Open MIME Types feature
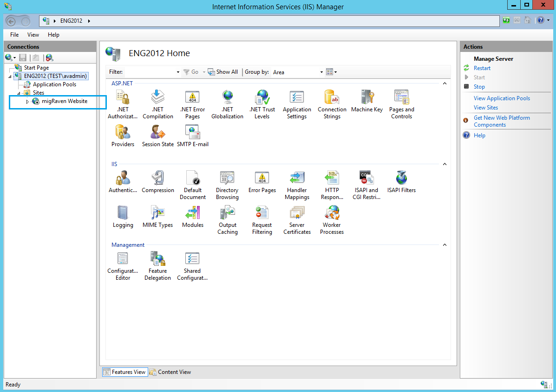Viewport: 556px width, 392px height. pos(158,216)
